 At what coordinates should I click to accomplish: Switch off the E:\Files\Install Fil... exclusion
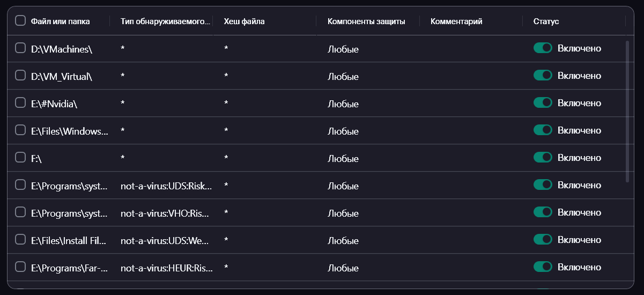click(543, 239)
